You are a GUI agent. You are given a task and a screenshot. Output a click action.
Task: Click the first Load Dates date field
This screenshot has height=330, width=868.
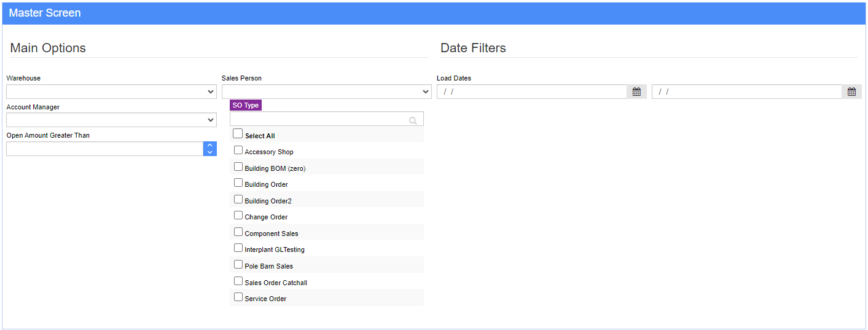click(x=532, y=92)
